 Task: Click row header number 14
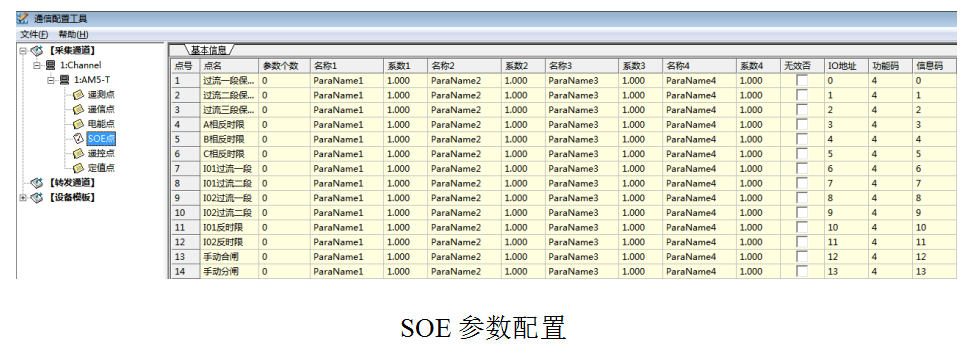(x=185, y=271)
